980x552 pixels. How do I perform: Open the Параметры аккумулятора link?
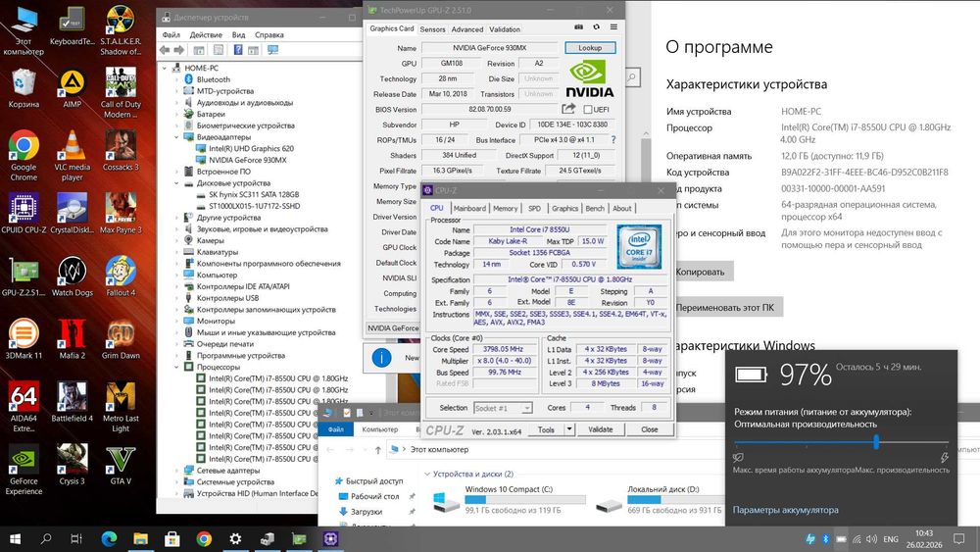[x=786, y=510]
